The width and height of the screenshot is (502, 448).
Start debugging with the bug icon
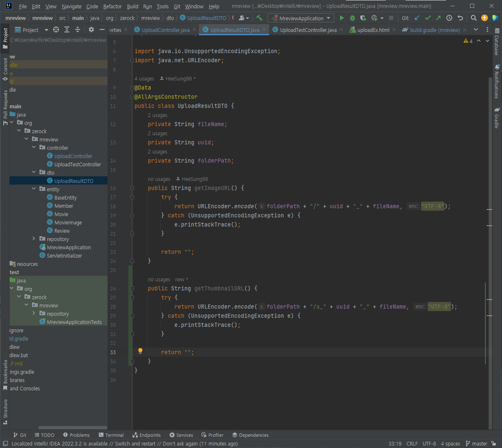(353, 18)
